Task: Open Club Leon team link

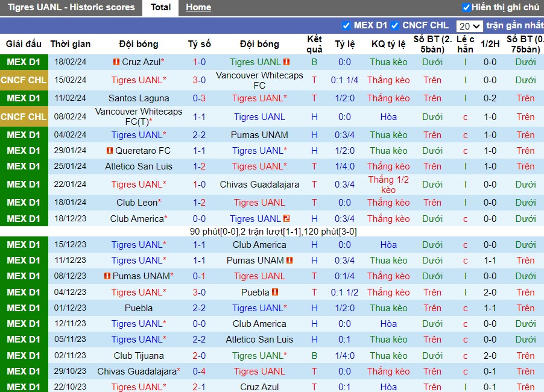Action: point(137,202)
